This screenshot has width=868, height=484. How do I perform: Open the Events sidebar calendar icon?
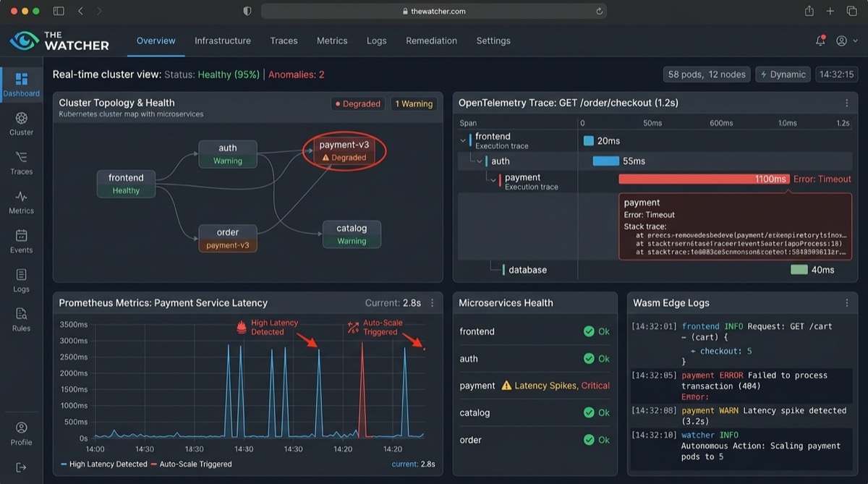pos(21,235)
